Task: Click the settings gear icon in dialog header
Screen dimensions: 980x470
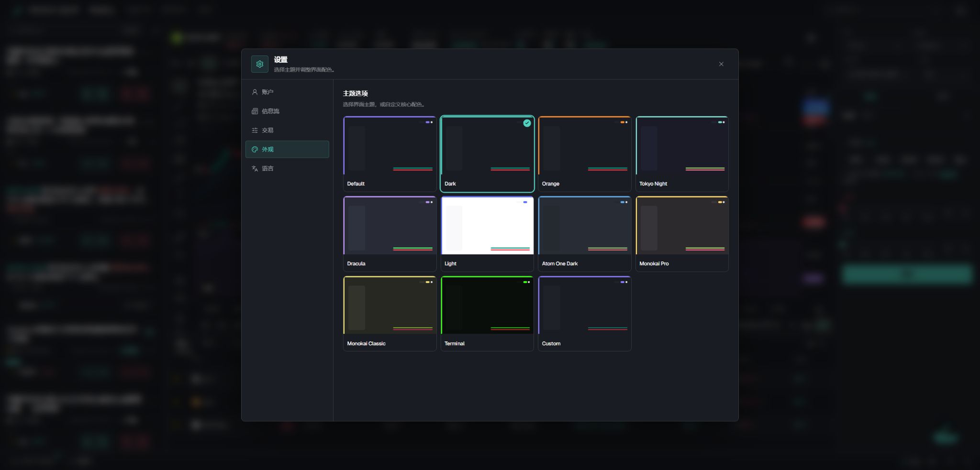Action: (260, 64)
